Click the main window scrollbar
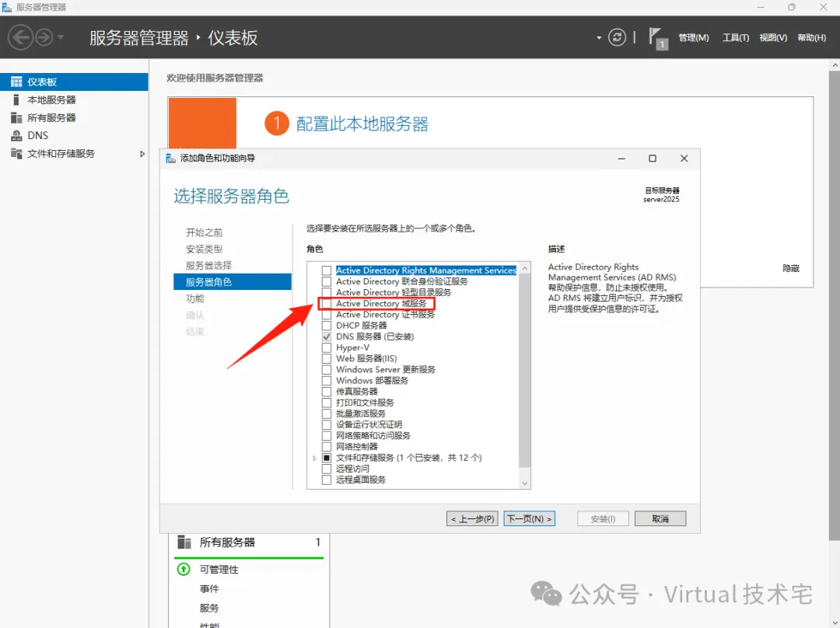Image resolution: width=840 pixels, height=628 pixels. (834, 305)
